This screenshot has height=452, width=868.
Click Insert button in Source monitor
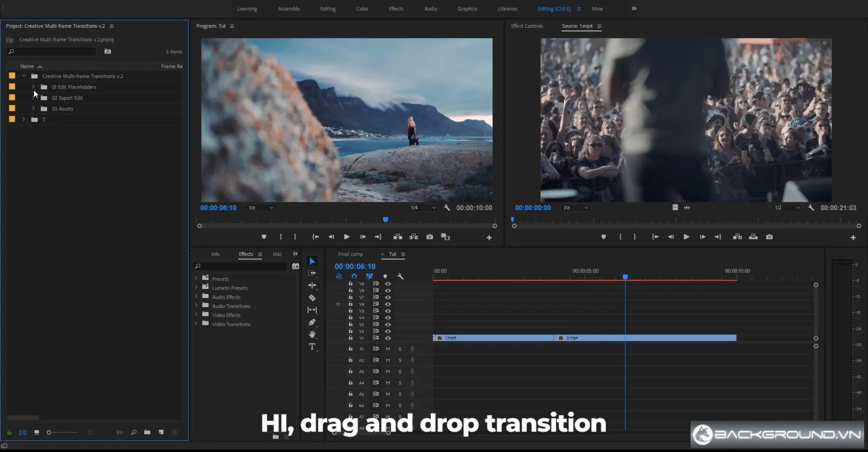pyautogui.click(x=737, y=237)
